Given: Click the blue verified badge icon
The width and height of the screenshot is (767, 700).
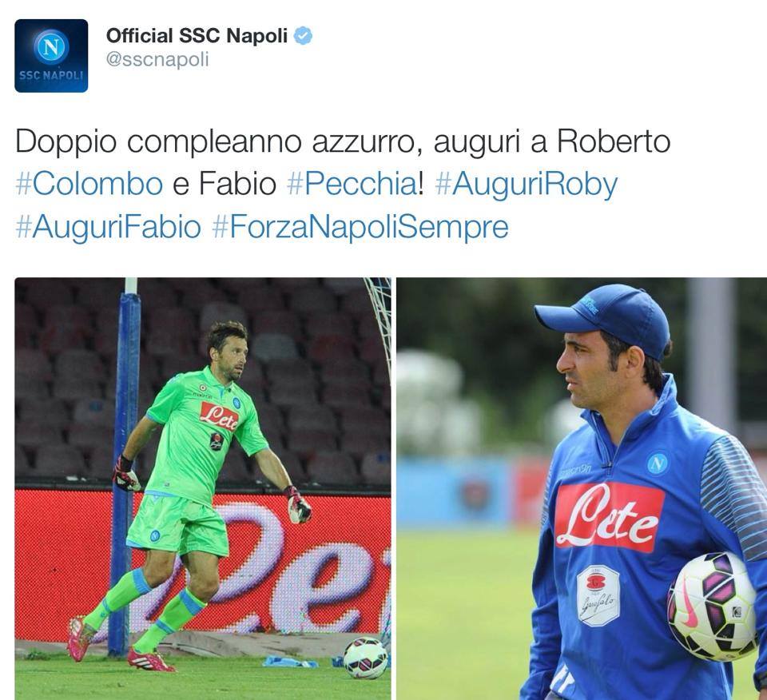Looking at the screenshot, I should 303,36.
